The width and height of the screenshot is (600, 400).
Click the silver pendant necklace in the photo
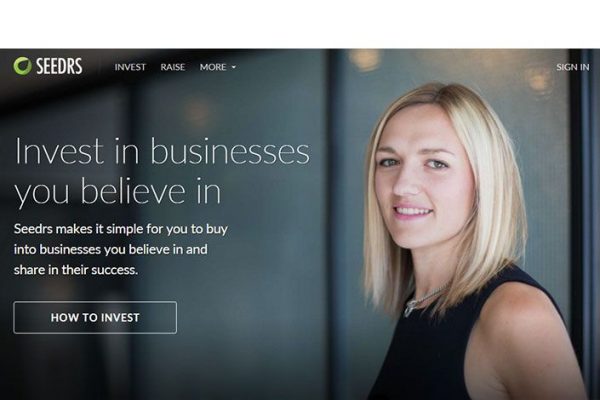(x=412, y=306)
